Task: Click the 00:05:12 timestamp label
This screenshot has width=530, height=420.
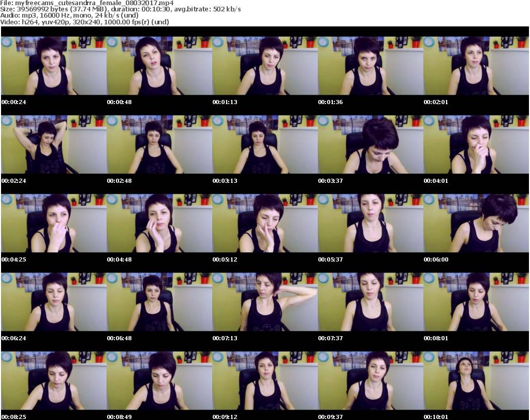Action: [x=225, y=259]
